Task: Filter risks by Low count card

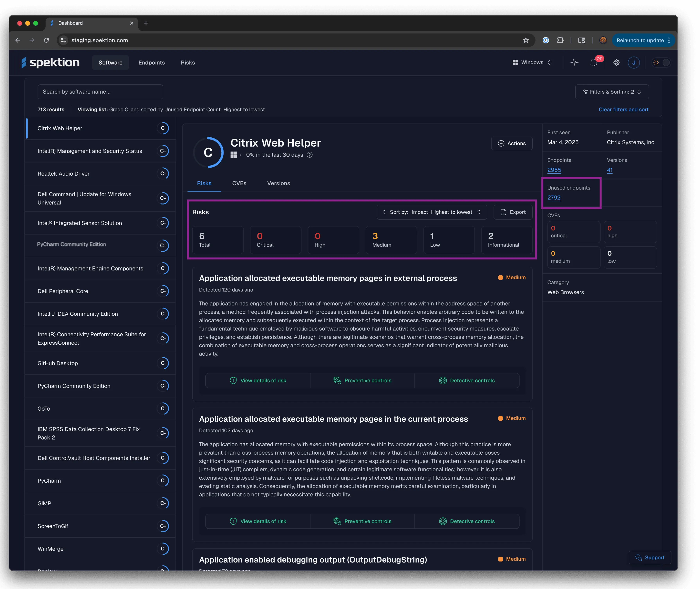Action: pos(449,240)
